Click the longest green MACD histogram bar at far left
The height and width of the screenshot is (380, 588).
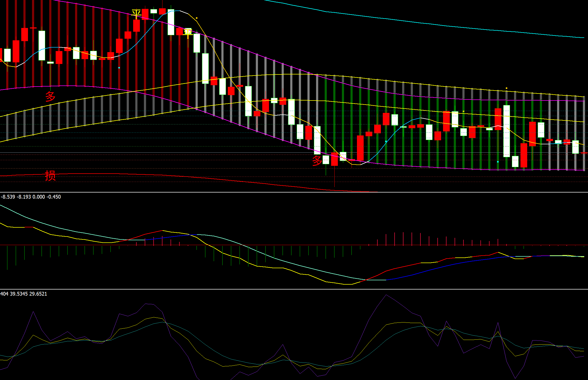(7, 257)
